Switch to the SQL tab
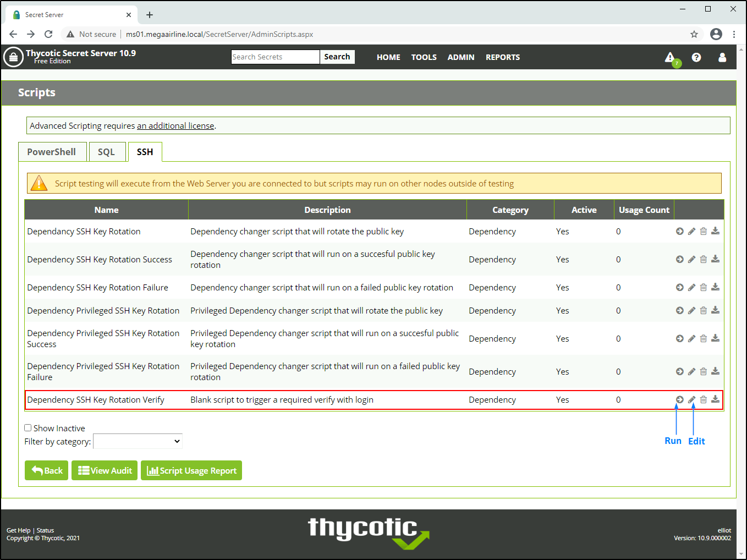The width and height of the screenshot is (747, 560). pyautogui.click(x=106, y=152)
